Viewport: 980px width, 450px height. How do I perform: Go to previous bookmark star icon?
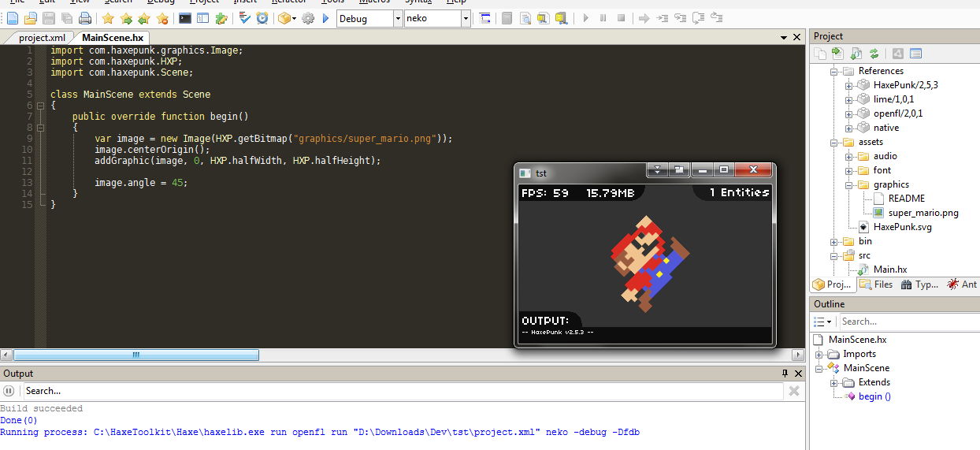pyautogui.click(x=144, y=18)
